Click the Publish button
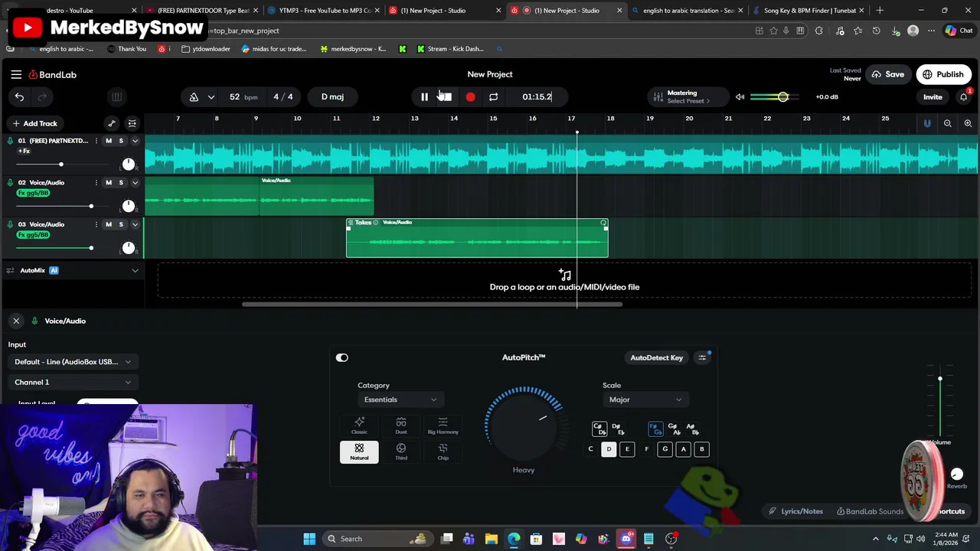Viewport: 980px width, 551px height. coord(943,74)
